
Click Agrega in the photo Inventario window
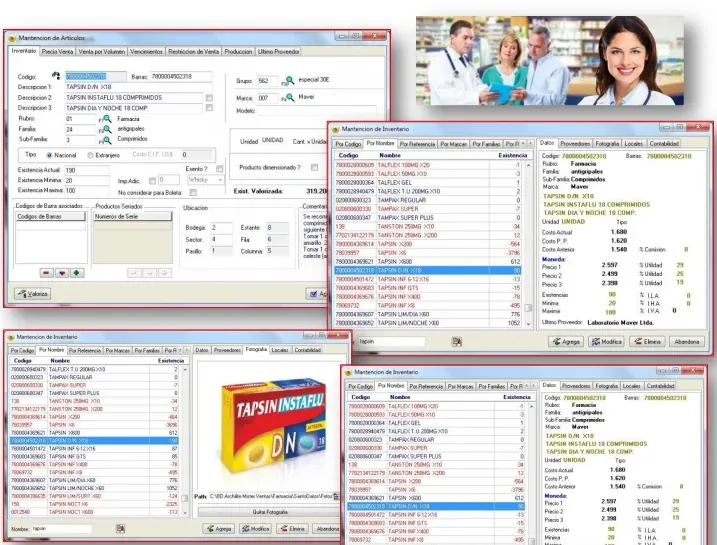tap(219, 529)
